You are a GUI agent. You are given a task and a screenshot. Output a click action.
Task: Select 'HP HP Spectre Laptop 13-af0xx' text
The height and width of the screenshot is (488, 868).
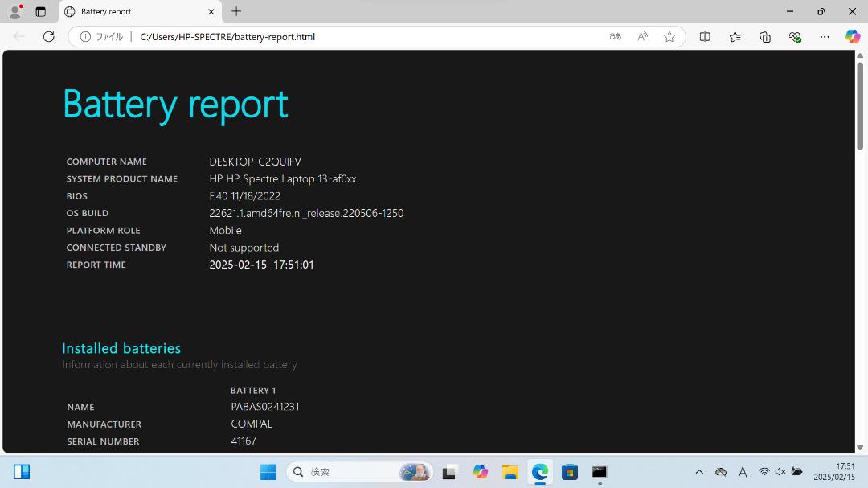pos(283,179)
